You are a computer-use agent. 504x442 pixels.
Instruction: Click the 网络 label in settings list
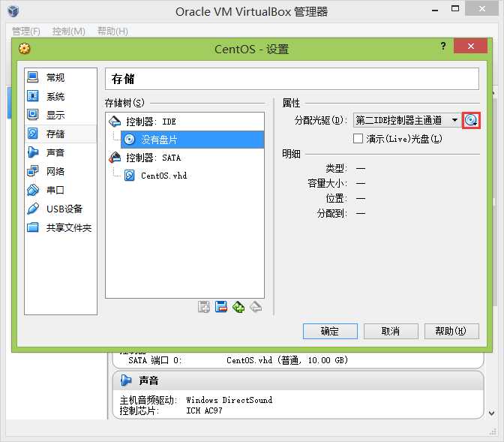(x=55, y=171)
